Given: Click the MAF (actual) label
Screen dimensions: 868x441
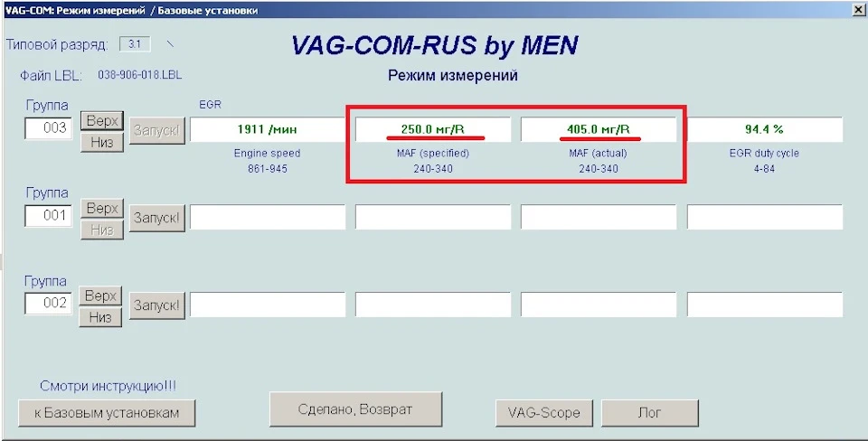Looking at the screenshot, I should pos(599,154).
